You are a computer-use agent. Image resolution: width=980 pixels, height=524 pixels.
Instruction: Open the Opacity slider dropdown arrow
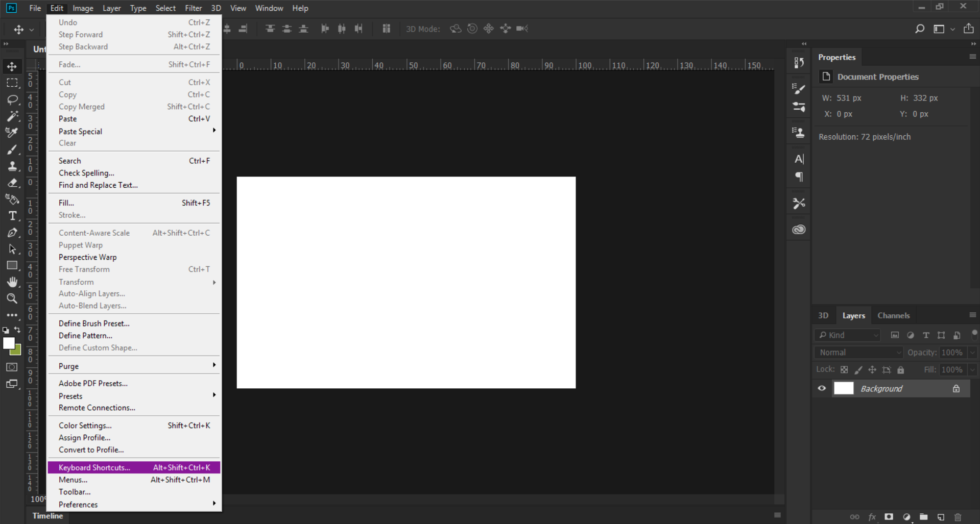972,353
